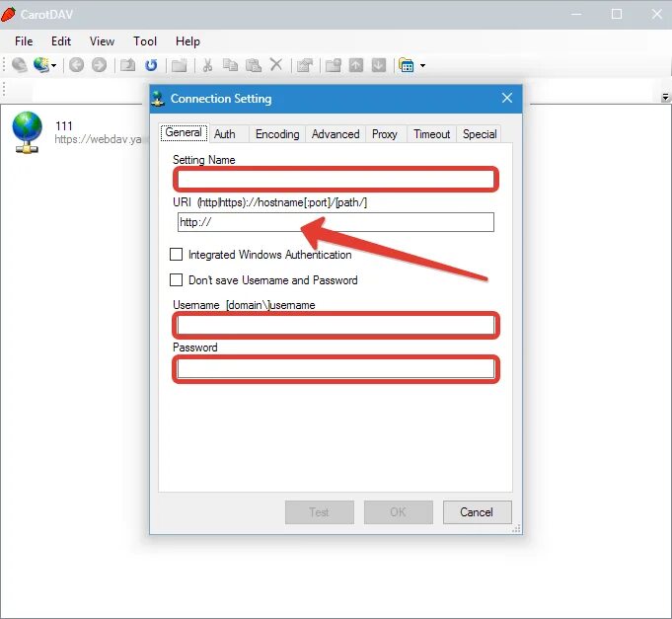Viewport: 672px width, 619px height.
Task: Click the Upload up-arrow toolbar icon
Action: point(356,65)
